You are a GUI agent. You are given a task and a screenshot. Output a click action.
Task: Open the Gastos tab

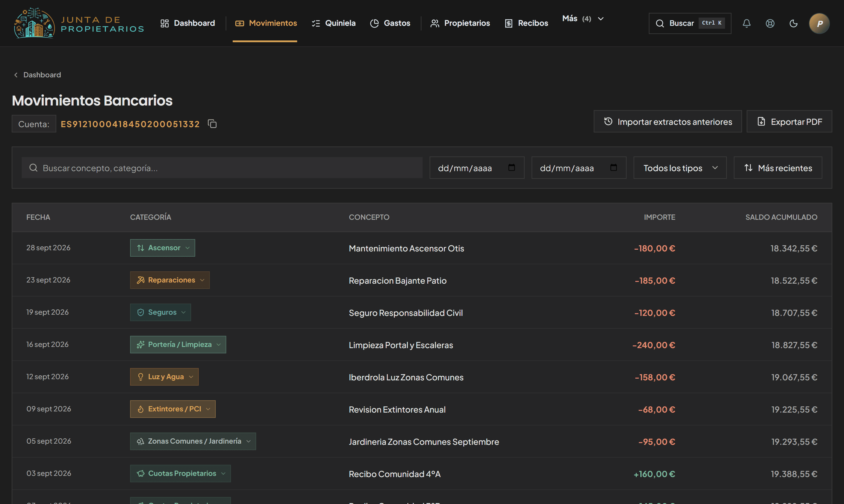(390, 23)
